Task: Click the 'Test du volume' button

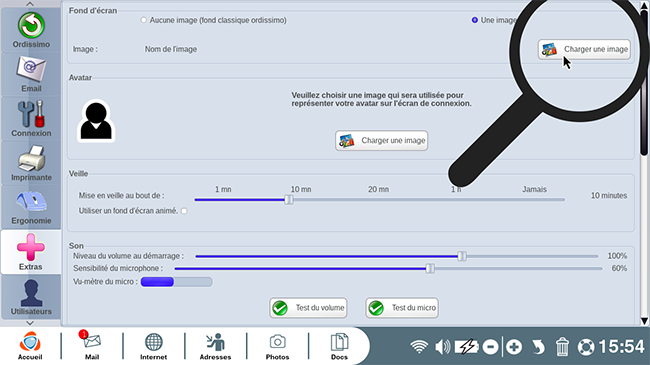Action: [x=308, y=308]
